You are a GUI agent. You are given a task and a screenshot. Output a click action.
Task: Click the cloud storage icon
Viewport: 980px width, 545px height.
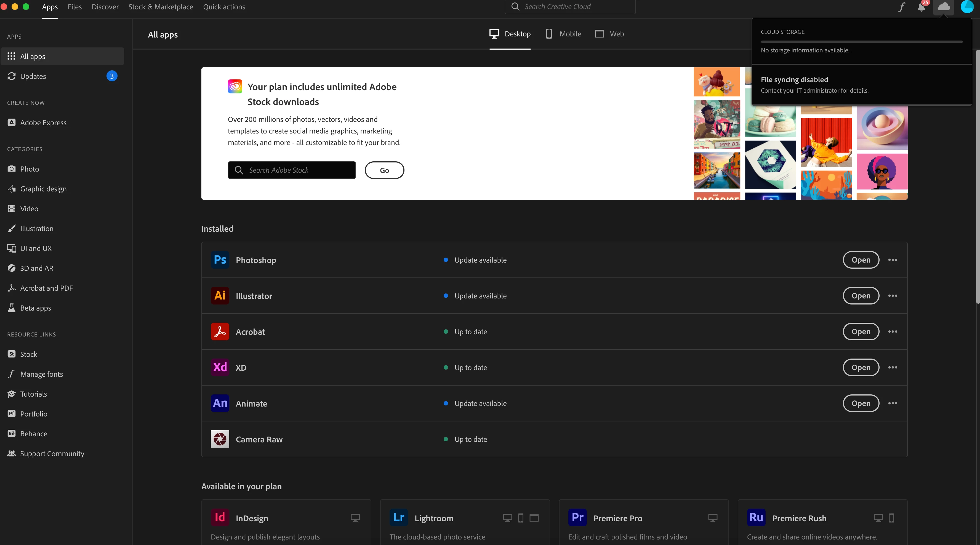click(944, 7)
